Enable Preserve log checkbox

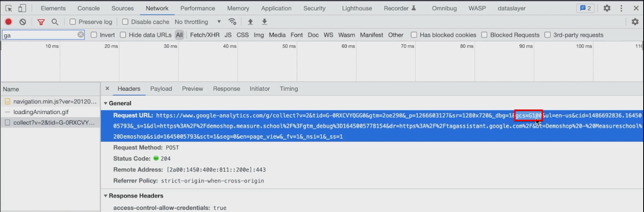point(72,22)
